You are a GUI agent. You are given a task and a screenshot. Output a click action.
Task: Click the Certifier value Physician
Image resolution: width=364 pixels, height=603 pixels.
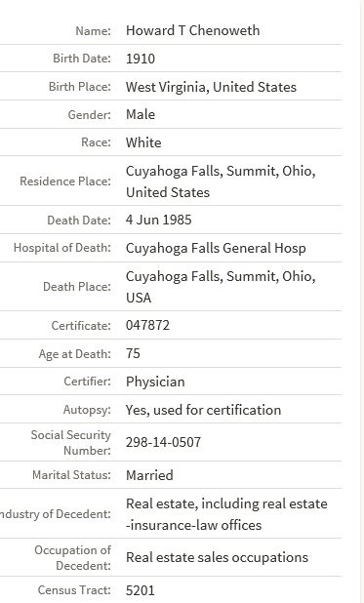point(155,382)
